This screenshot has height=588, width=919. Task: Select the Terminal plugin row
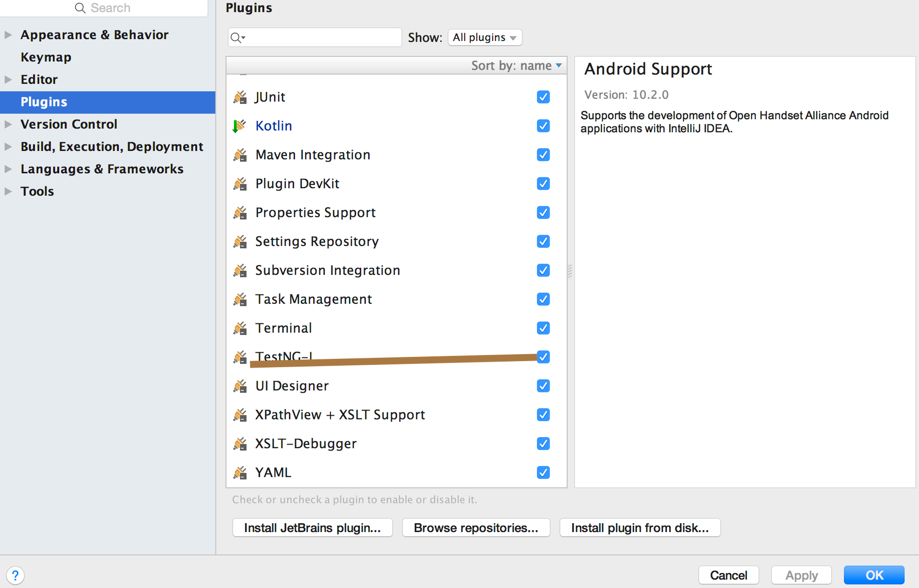pos(397,328)
